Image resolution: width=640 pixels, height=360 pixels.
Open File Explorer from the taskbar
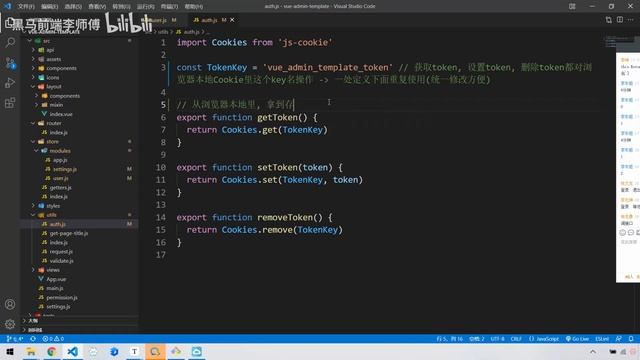pyautogui.click(x=31, y=351)
